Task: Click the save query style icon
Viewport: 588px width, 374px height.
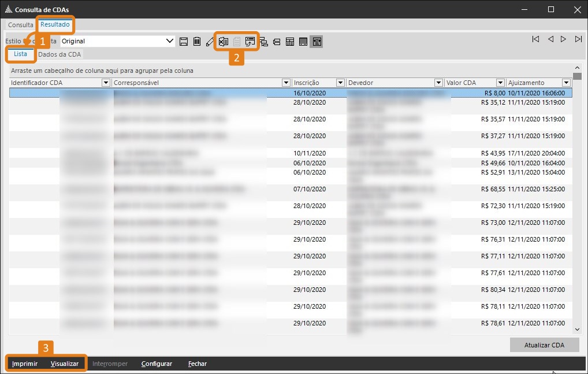Action: (x=184, y=41)
